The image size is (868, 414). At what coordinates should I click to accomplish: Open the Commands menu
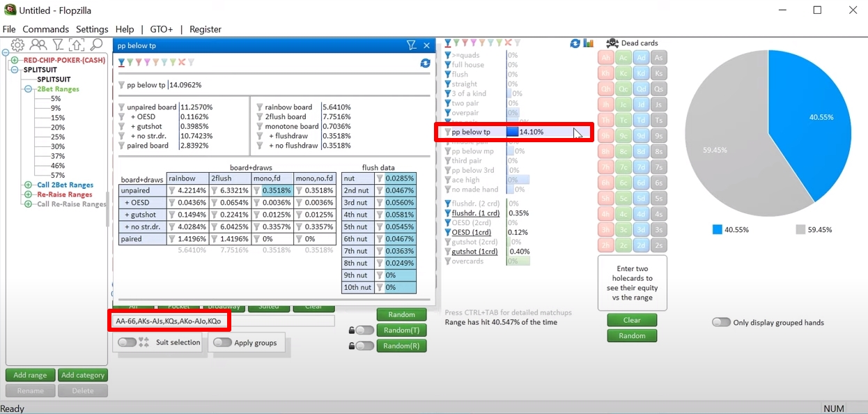pyautogui.click(x=45, y=29)
